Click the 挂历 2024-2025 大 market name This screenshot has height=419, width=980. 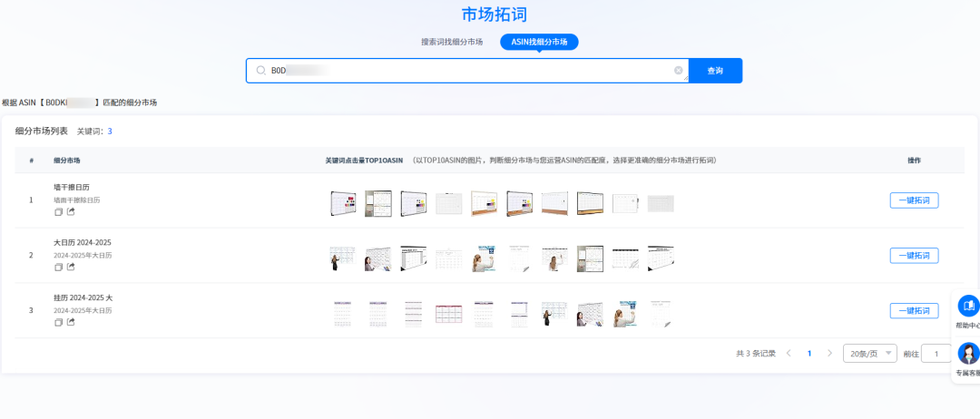point(83,297)
